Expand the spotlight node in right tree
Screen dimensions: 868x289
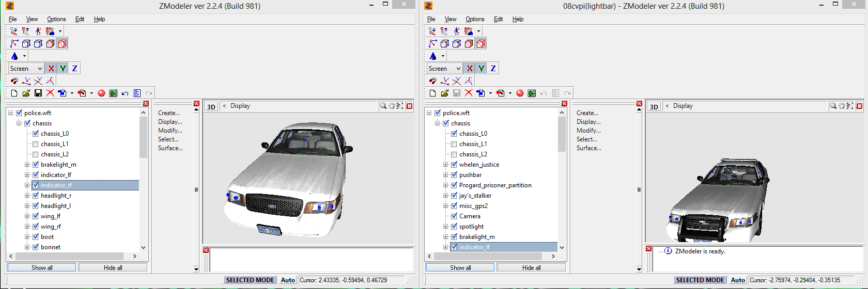(446, 227)
